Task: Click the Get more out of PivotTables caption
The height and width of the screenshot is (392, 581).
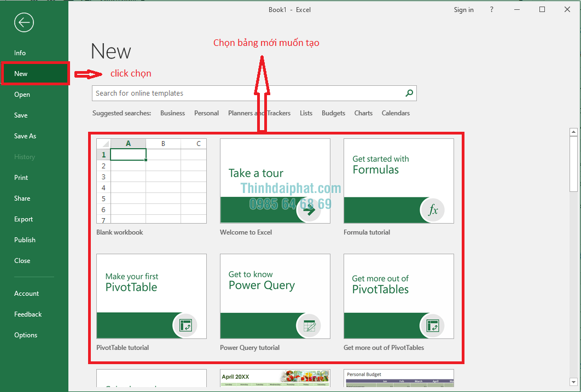Action: click(384, 347)
